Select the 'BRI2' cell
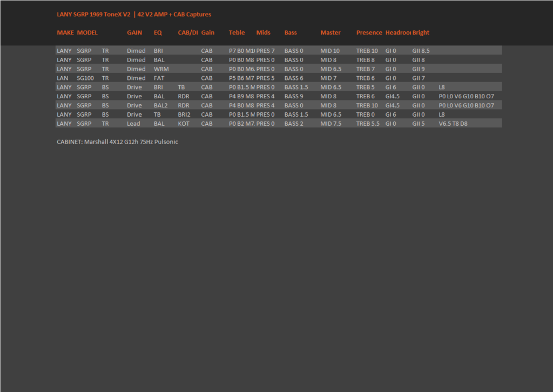This screenshot has height=392, width=553. coord(184,114)
